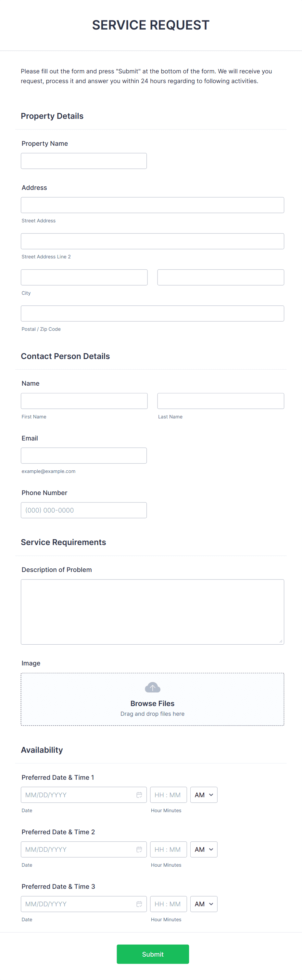Click the cloud upload icon in the Image area

(152, 688)
